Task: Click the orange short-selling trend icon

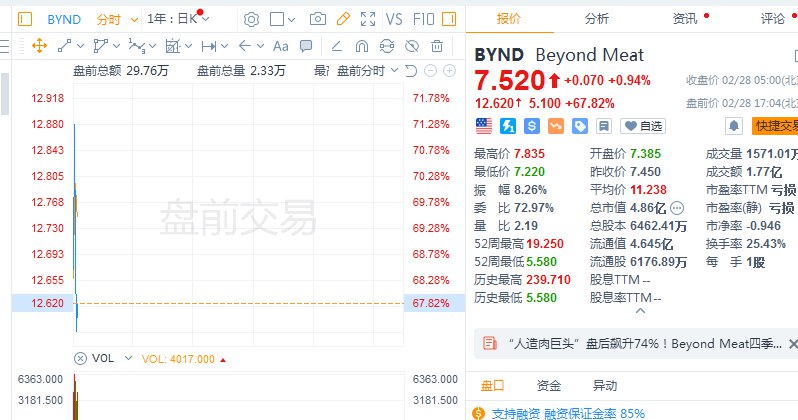Action: [x=555, y=126]
